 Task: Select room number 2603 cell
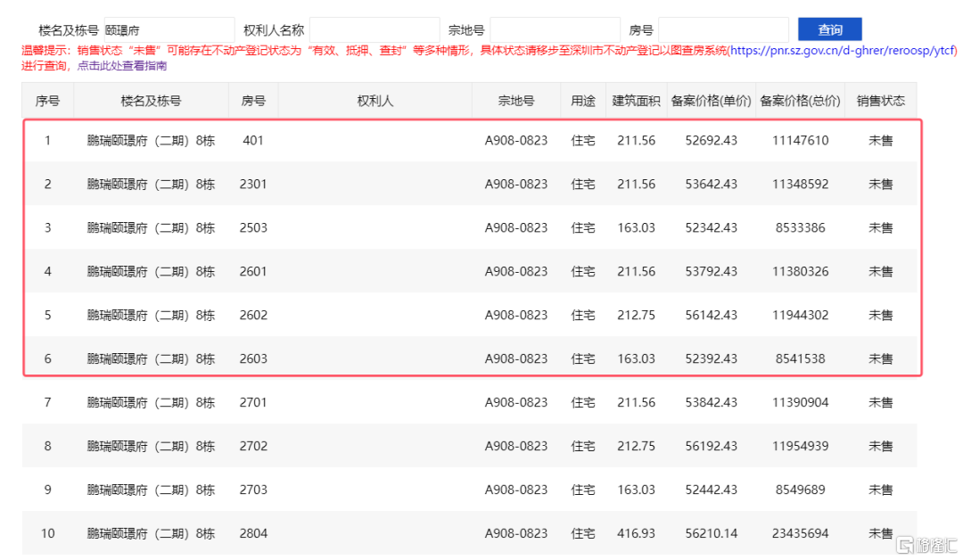(x=253, y=358)
